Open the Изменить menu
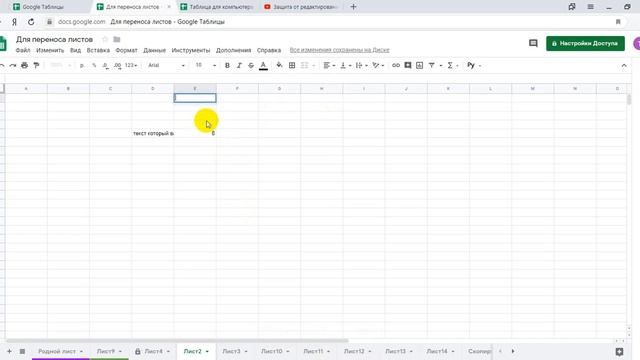640x360 pixels. coord(50,50)
